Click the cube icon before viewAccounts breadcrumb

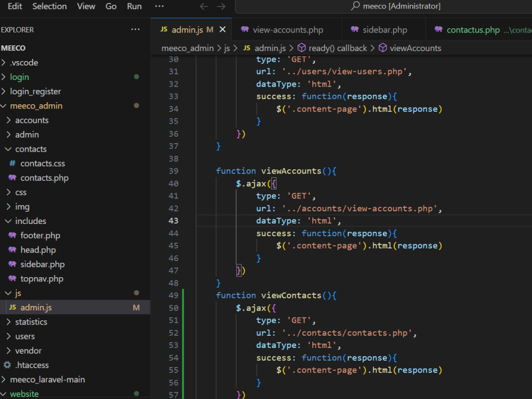click(x=383, y=48)
